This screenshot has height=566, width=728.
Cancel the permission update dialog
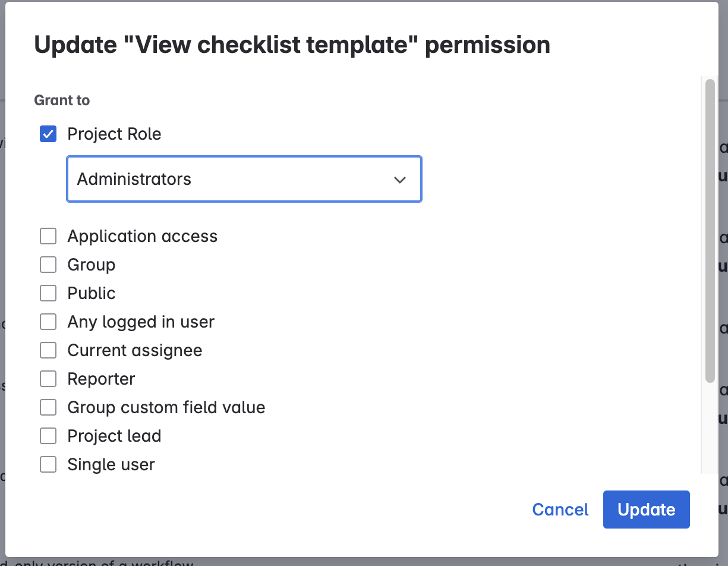tap(560, 510)
